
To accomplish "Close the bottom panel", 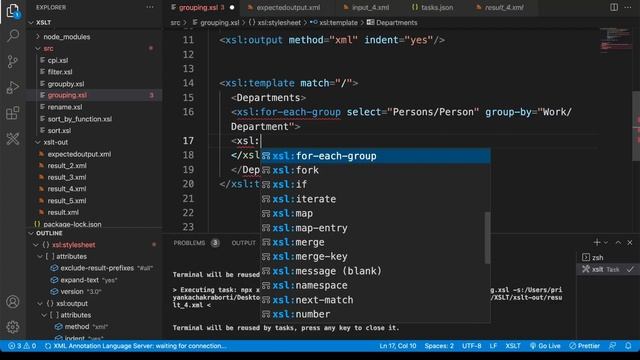I will pos(630,242).
